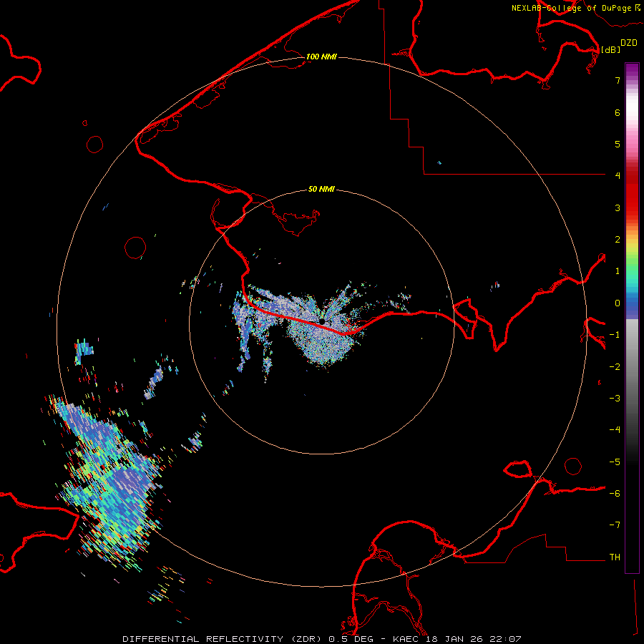Click the 5 tick on the color scale

coord(618,144)
